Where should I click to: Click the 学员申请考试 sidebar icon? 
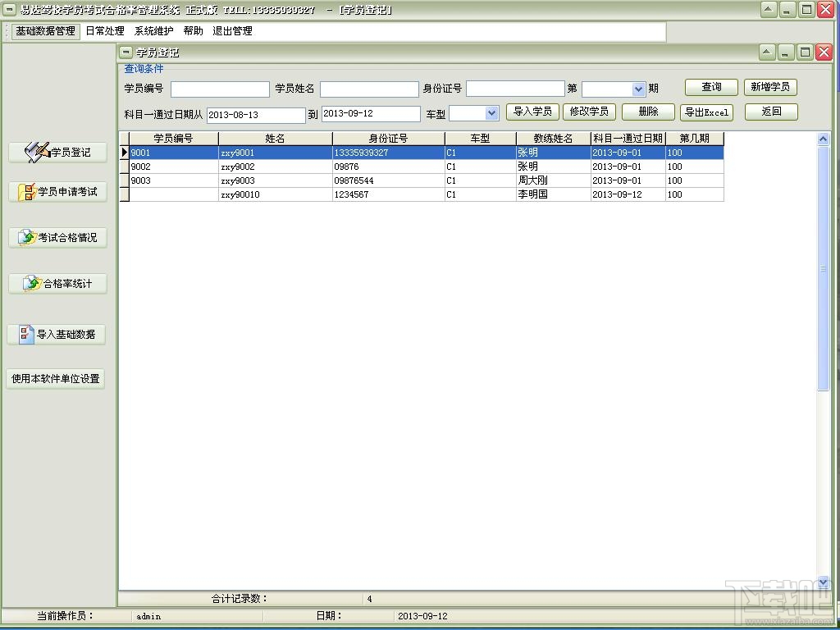[x=27, y=192]
